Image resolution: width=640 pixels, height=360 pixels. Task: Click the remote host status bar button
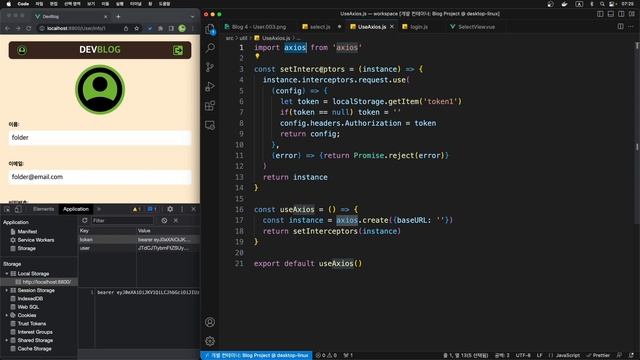pos(256,356)
